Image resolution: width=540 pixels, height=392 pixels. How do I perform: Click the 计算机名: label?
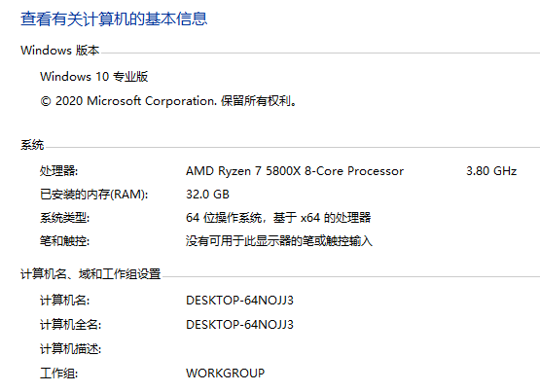[x=65, y=301]
